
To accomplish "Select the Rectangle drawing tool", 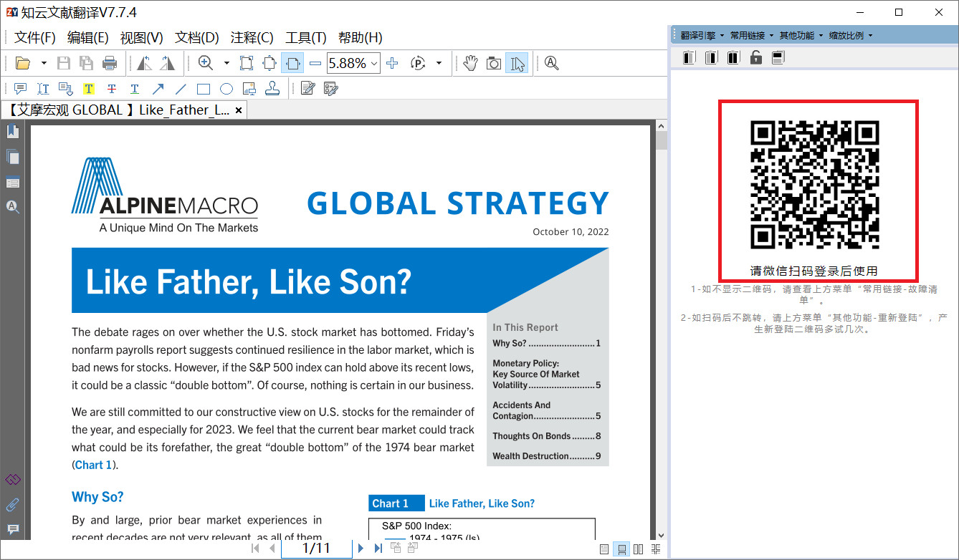I will 204,89.
